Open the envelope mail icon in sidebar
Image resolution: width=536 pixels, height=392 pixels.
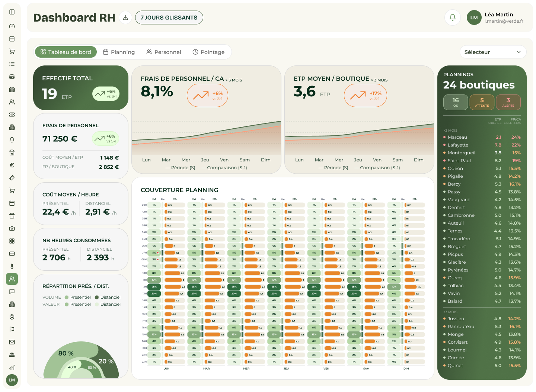[12, 342]
